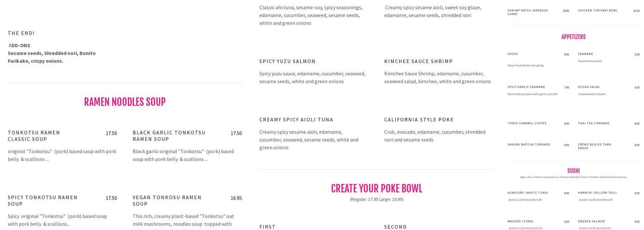Image resolution: width=644 pixels, height=230 pixels.
Task: Click the Spicy Yuzu Salmon title
Action: pyautogui.click(x=287, y=61)
